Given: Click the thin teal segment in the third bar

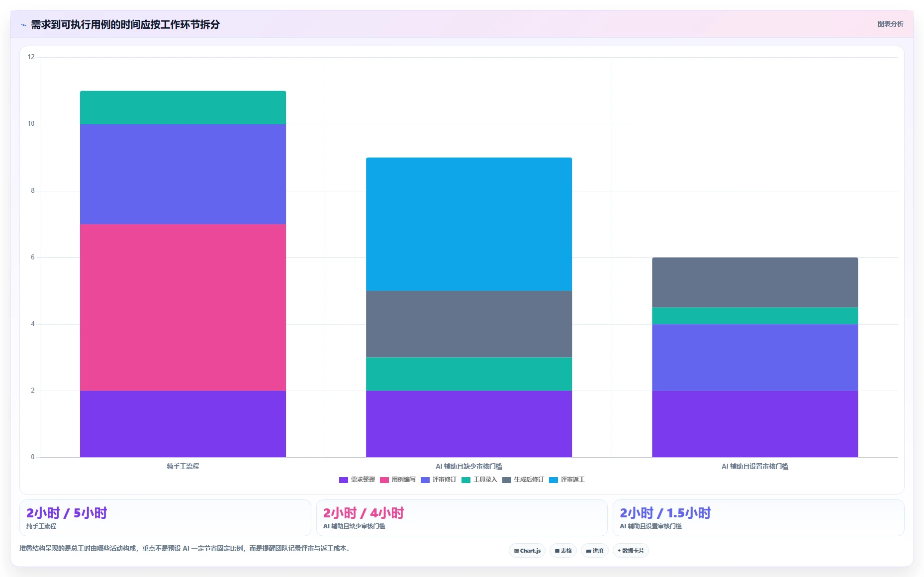Looking at the screenshot, I should tap(755, 316).
